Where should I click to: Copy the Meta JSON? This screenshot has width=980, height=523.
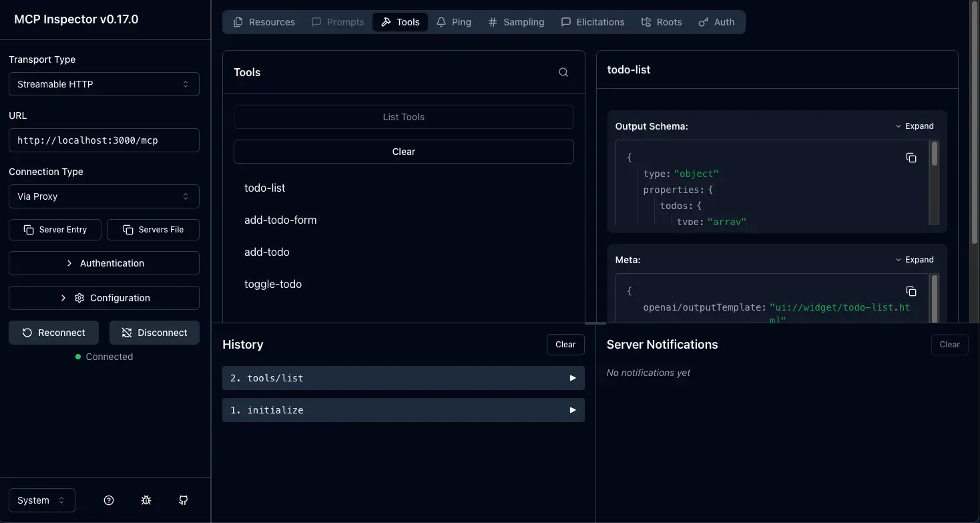[911, 291]
